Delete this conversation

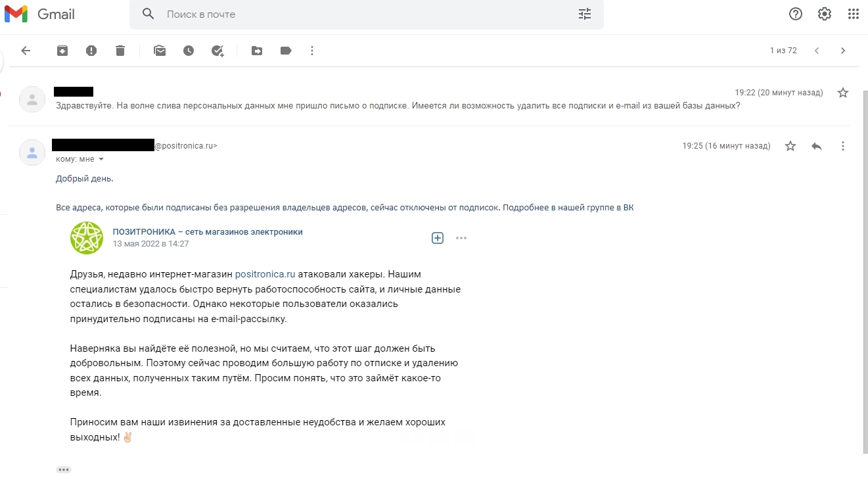(x=120, y=51)
